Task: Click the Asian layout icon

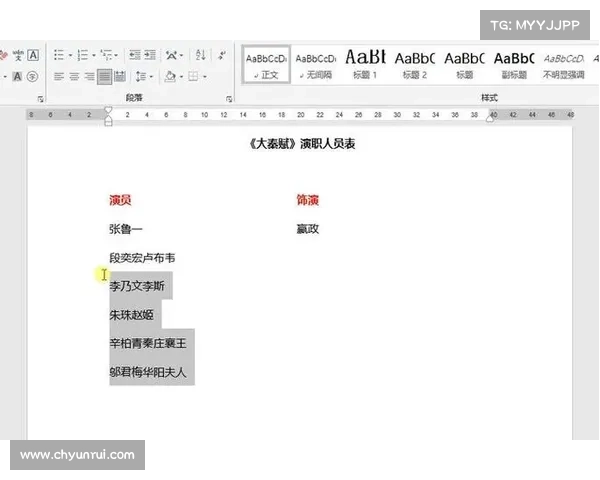Action: click(171, 56)
